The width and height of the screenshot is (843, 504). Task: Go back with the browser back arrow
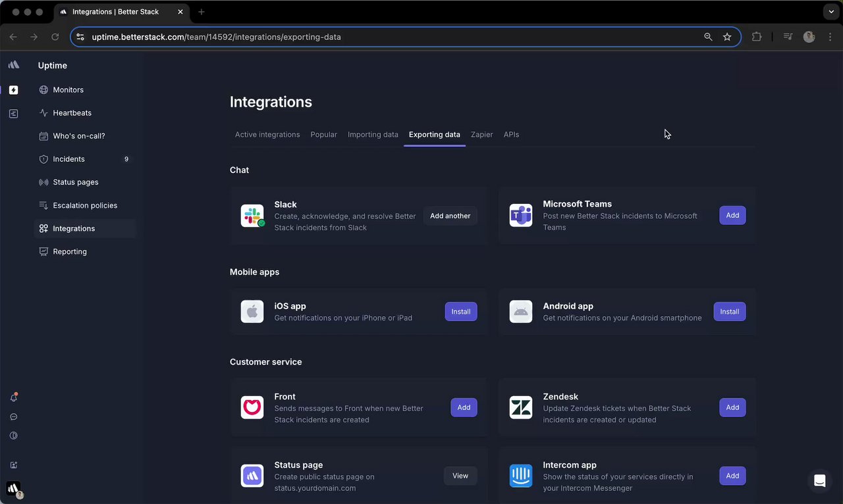(x=14, y=37)
